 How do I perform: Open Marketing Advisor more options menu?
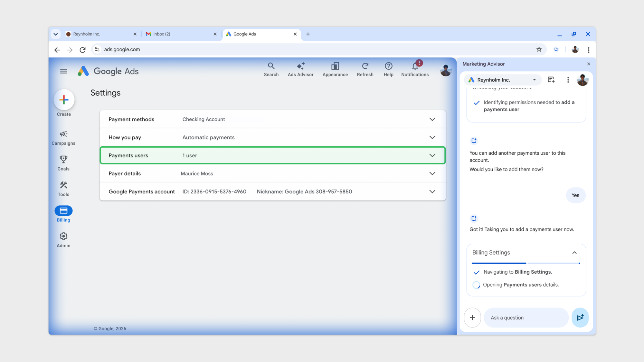[x=568, y=80]
